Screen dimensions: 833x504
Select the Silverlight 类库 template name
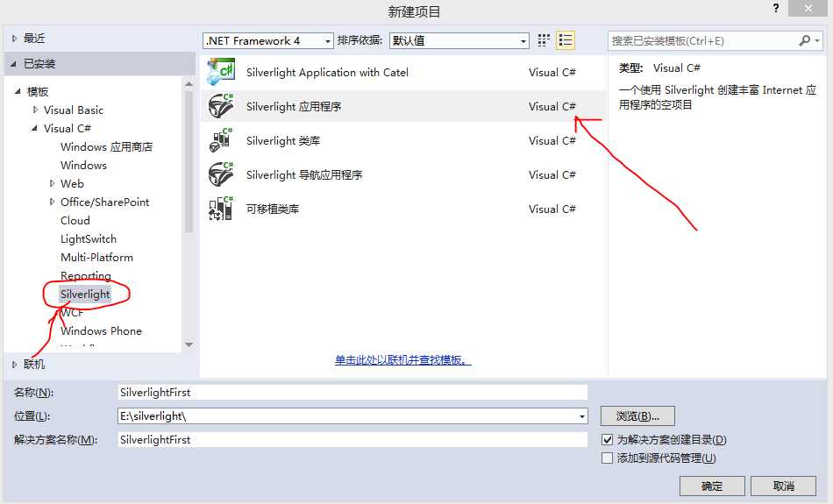tap(283, 141)
